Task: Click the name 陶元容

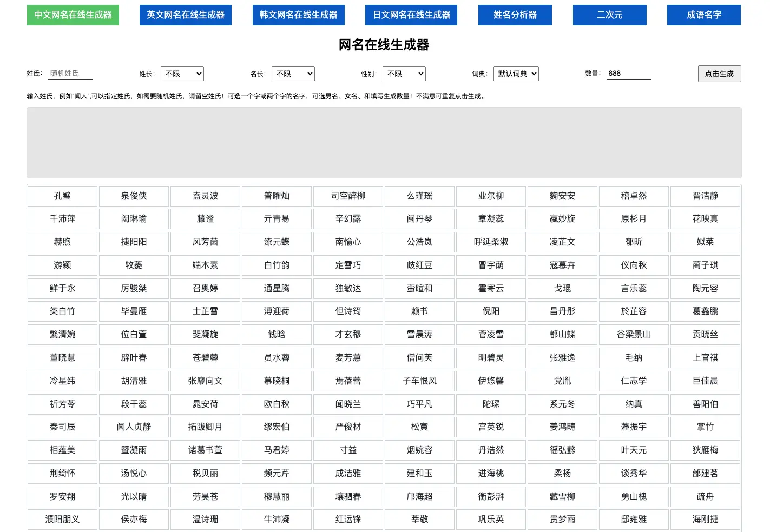Action: pos(706,289)
